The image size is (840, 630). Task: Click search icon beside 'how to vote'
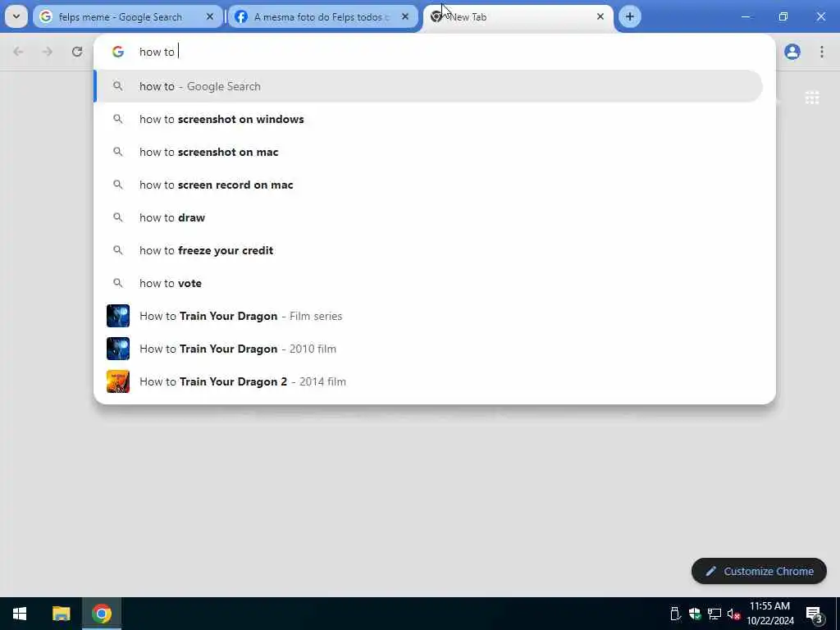(118, 283)
